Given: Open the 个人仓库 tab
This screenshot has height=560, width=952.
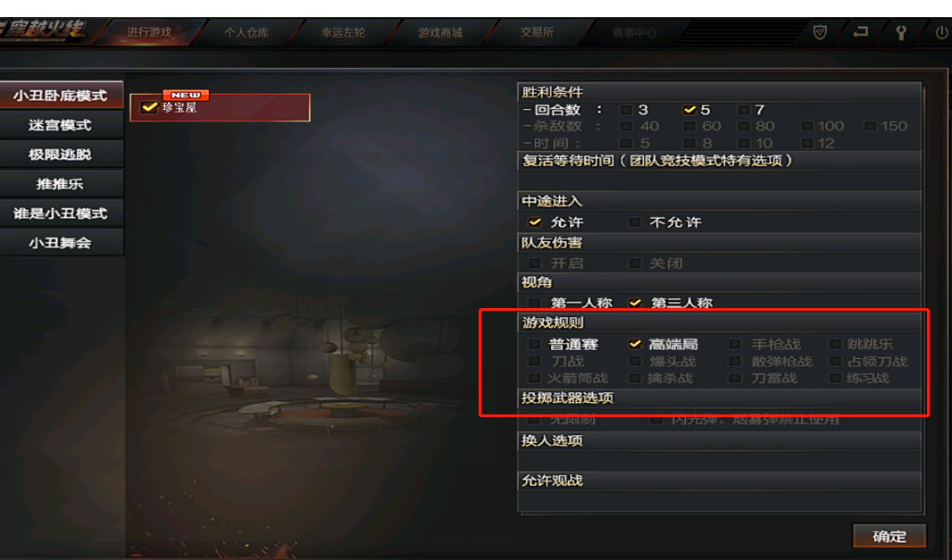Looking at the screenshot, I should (x=246, y=33).
